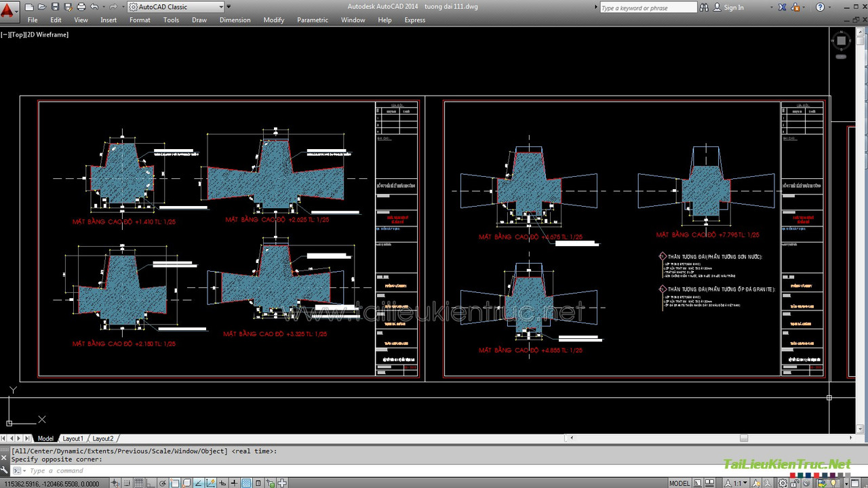Click the Help question mark icon
Viewport: 868px width, 488px height.
(820, 7)
